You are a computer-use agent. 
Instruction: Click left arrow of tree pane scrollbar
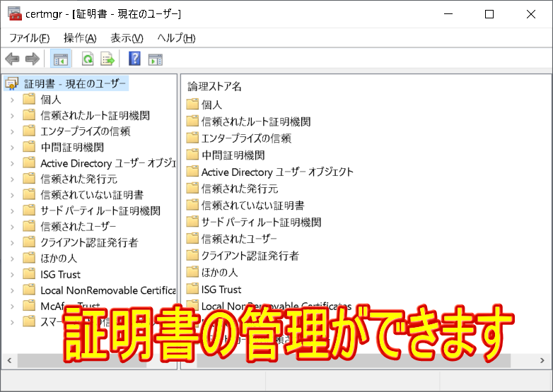tap(9, 360)
